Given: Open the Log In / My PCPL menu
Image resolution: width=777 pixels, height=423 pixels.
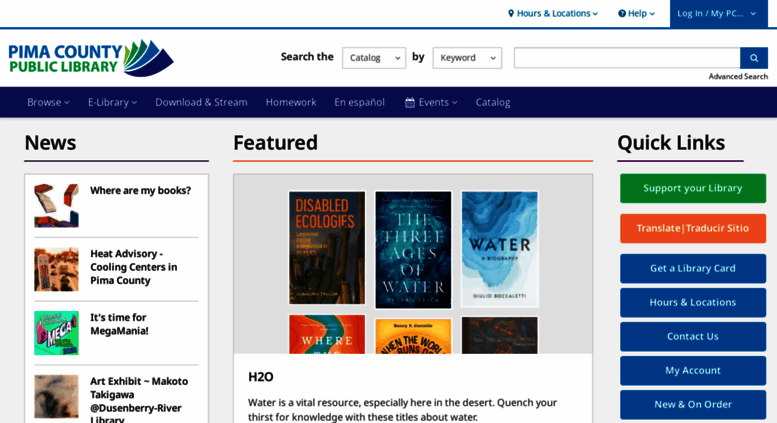Looking at the screenshot, I should click(717, 13).
